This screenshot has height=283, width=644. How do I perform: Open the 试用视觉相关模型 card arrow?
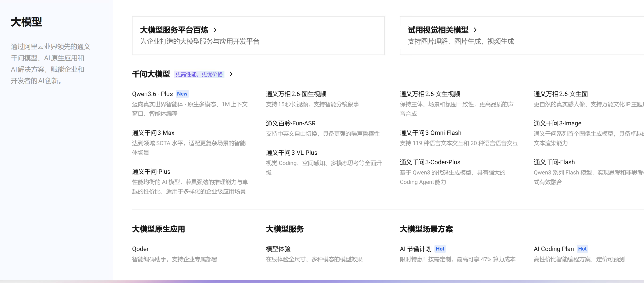[475, 30]
